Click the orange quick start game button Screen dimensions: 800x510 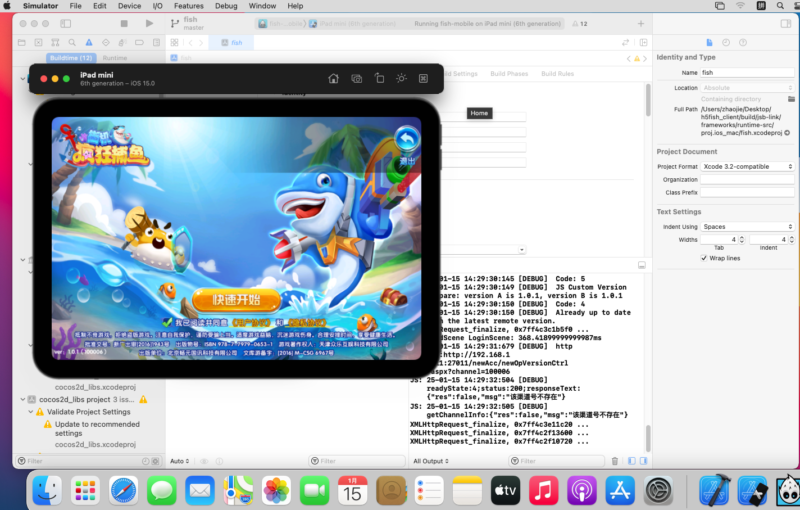point(237,299)
